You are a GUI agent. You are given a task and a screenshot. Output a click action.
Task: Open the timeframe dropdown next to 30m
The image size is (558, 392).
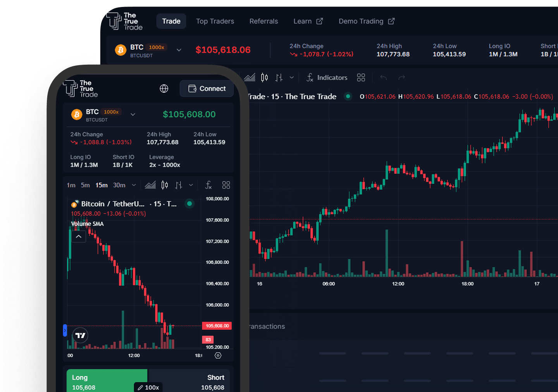[x=134, y=185]
